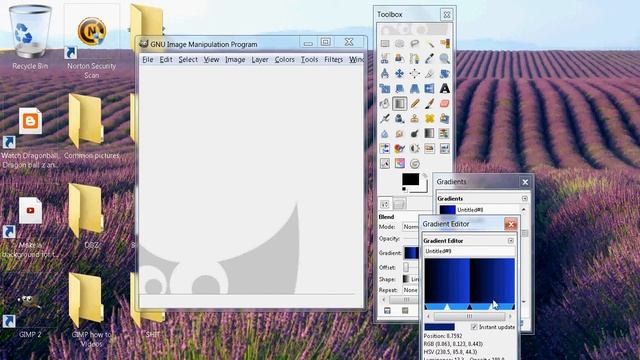Screen dimensions: 640x360
Task: Reset colors to default black and white
Action: pos(404,189)
